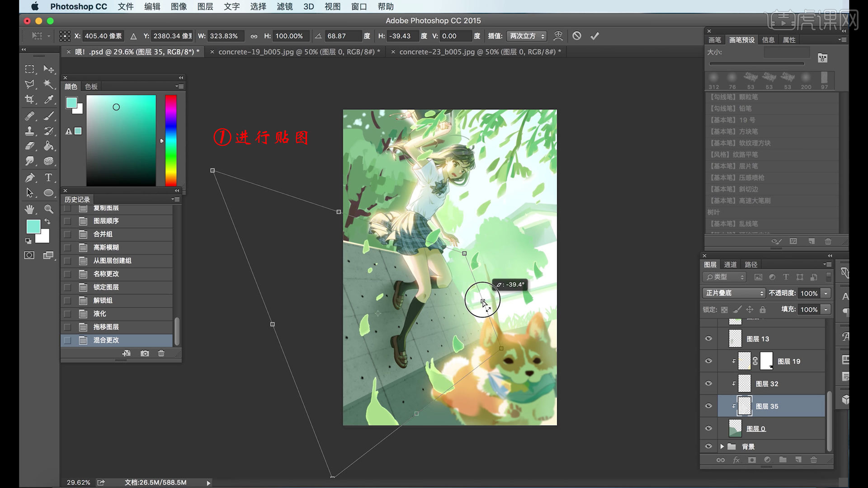Open blend mode dropdown 正片叠底
This screenshot has height=488, width=868.
(x=733, y=293)
